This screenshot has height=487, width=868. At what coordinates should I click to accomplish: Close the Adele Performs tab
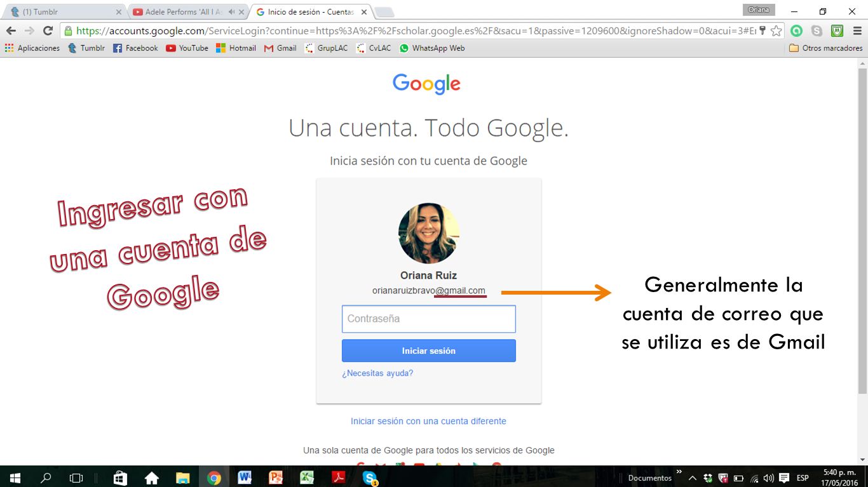click(x=241, y=12)
